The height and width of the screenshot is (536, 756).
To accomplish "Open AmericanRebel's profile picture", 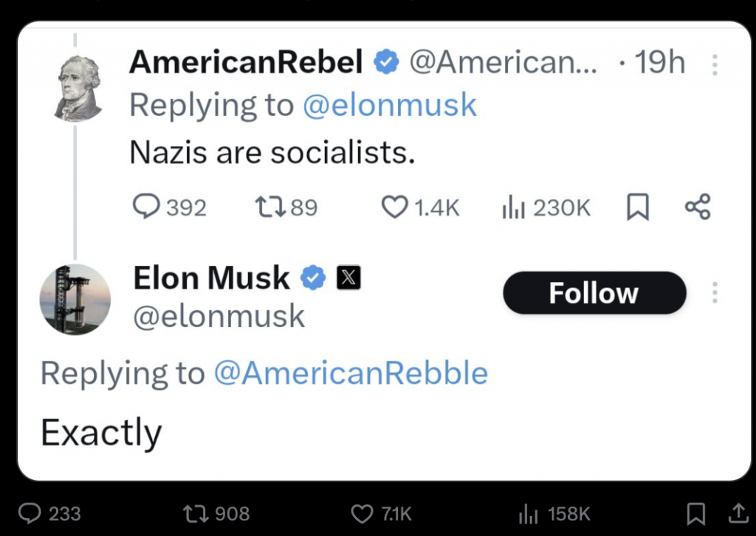I will (77, 88).
